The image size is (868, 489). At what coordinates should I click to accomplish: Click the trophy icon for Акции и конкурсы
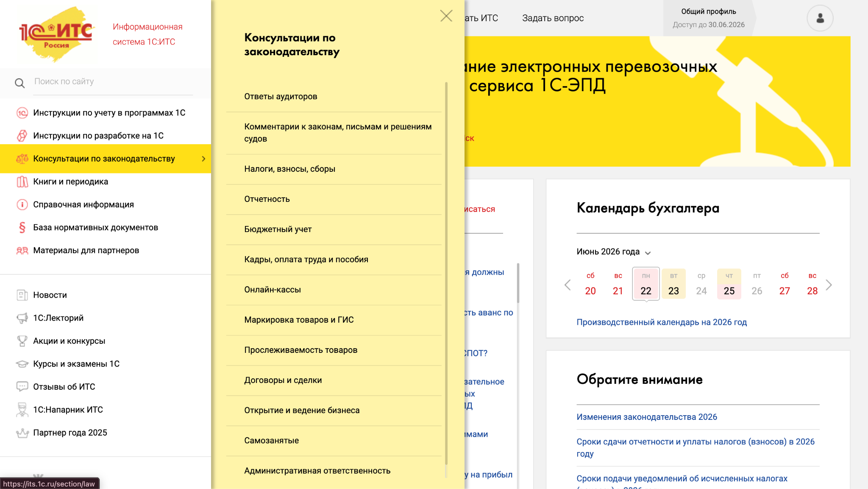pyautogui.click(x=22, y=341)
